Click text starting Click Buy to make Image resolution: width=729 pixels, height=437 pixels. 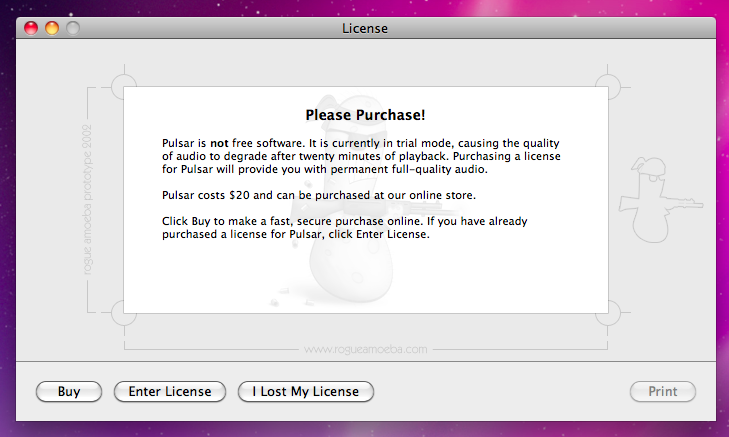point(345,221)
